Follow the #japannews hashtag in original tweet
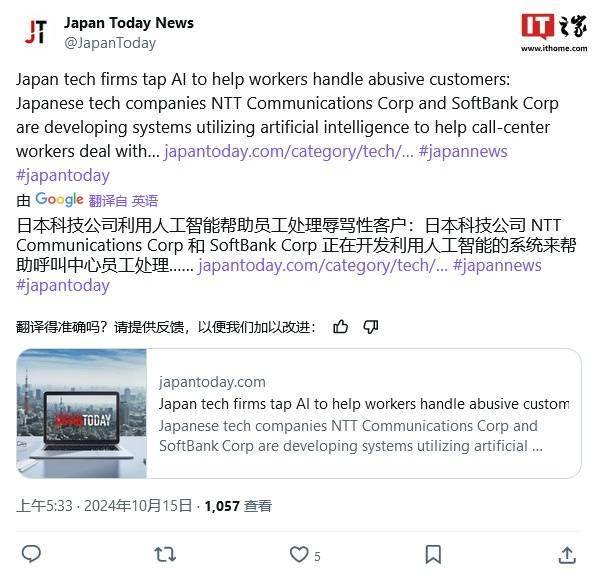This screenshot has width=598, height=578. 463,151
